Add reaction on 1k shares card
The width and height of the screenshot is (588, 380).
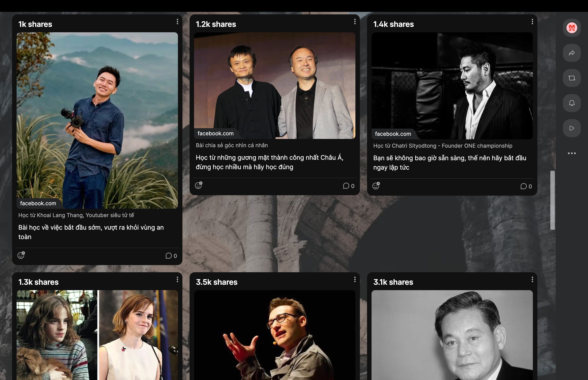point(21,255)
